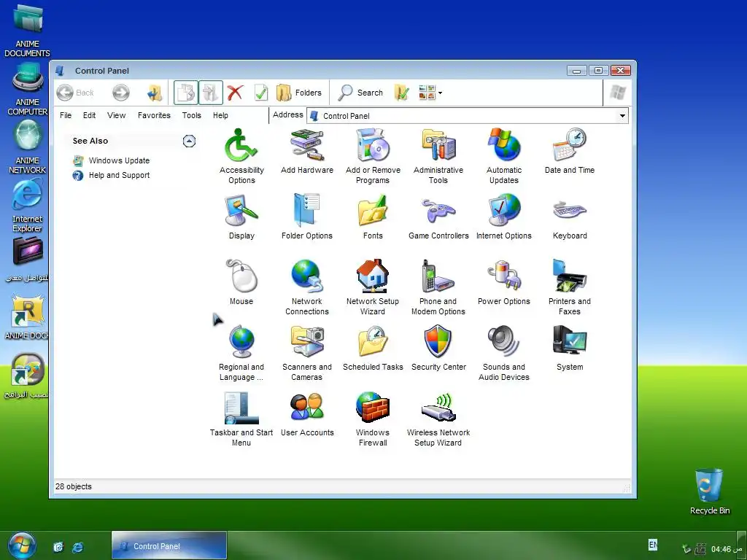Open the Edit menu
Viewport: 747px width, 560px height.
tap(89, 115)
